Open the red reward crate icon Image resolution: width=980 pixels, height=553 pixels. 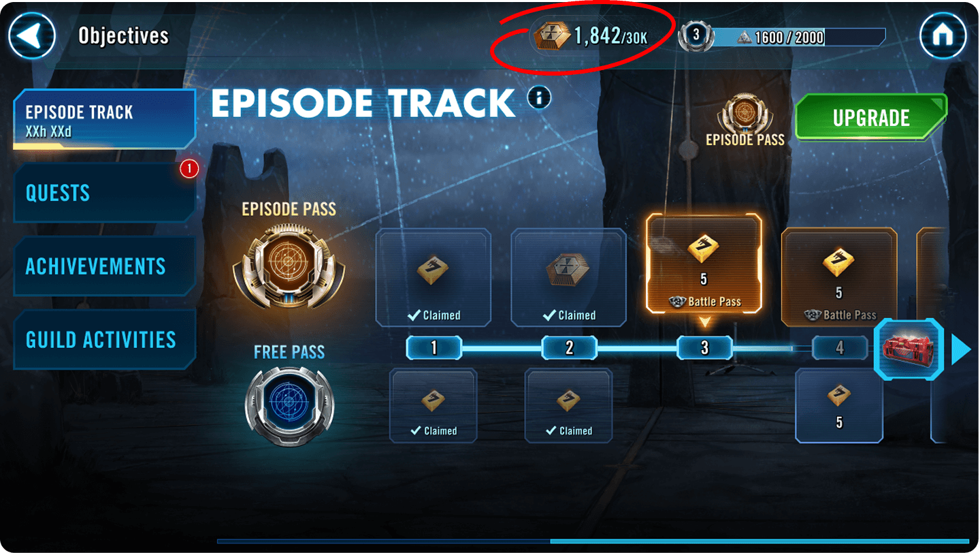(909, 349)
